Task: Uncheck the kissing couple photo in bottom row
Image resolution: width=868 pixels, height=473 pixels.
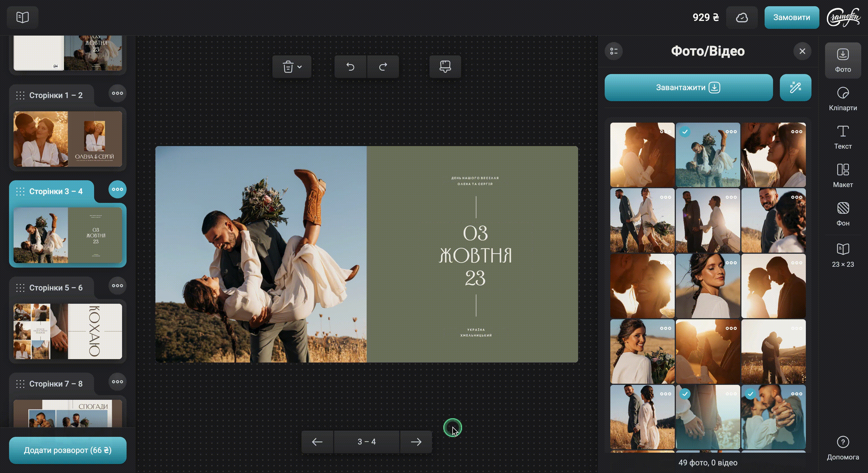Action: click(x=750, y=394)
